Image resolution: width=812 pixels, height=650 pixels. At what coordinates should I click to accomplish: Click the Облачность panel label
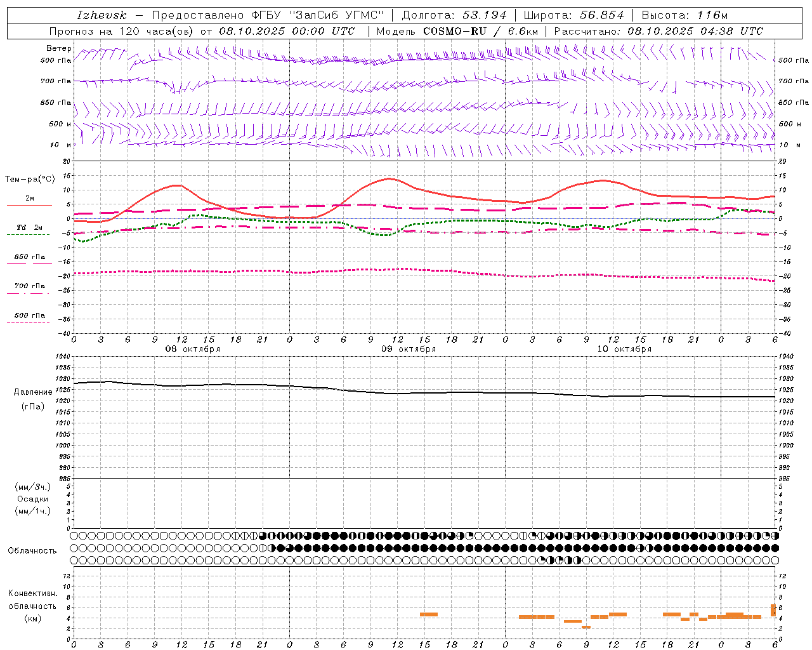[32, 551]
